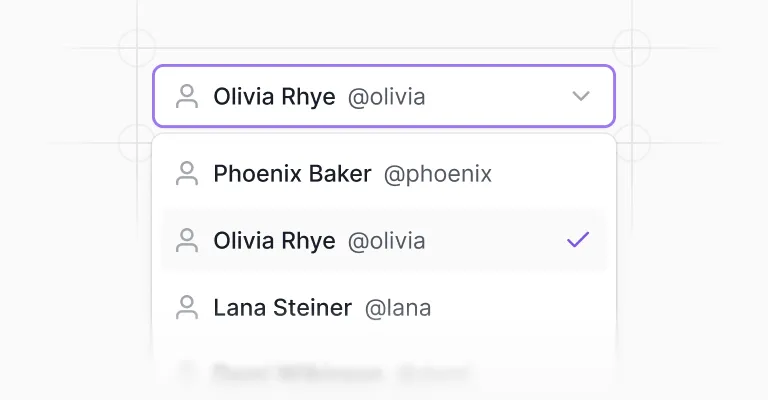The width and height of the screenshot is (768, 400).
Task: Click the @lana handle text
Action: coord(398,309)
